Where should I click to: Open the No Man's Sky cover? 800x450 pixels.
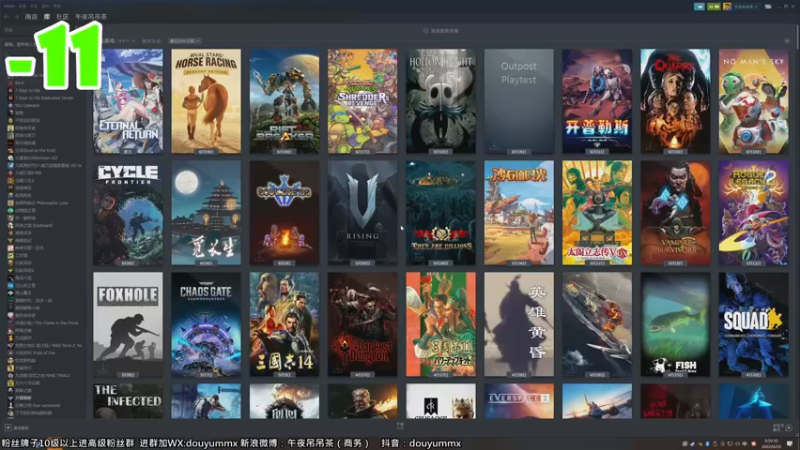coord(754,101)
